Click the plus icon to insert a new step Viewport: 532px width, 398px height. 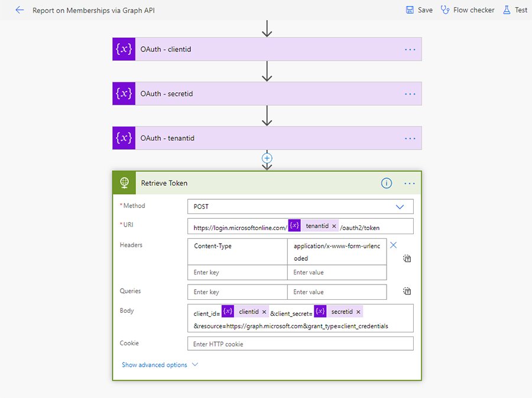point(267,158)
